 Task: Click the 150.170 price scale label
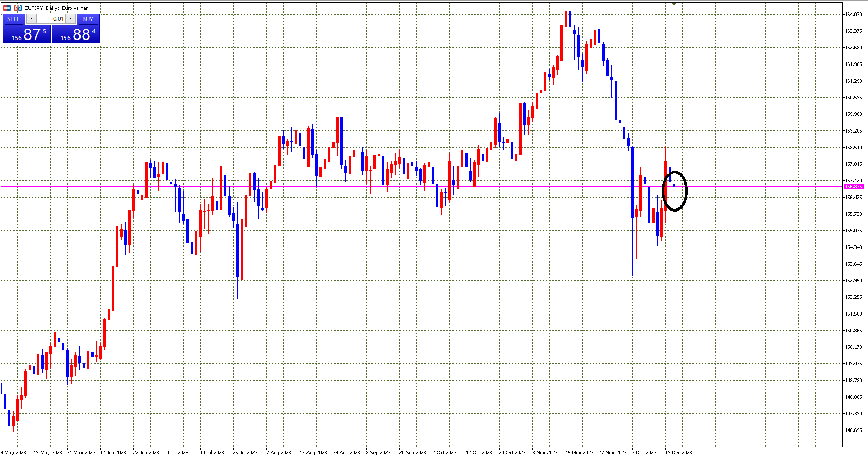tap(853, 347)
